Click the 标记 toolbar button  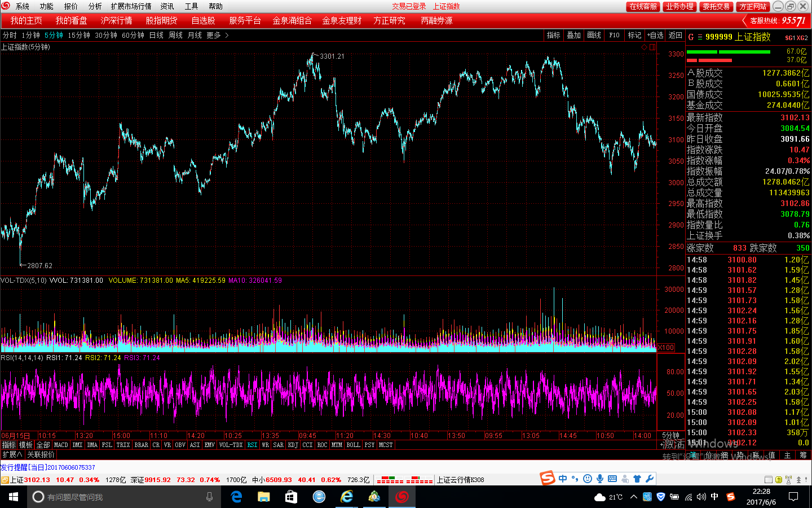[x=635, y=35]
